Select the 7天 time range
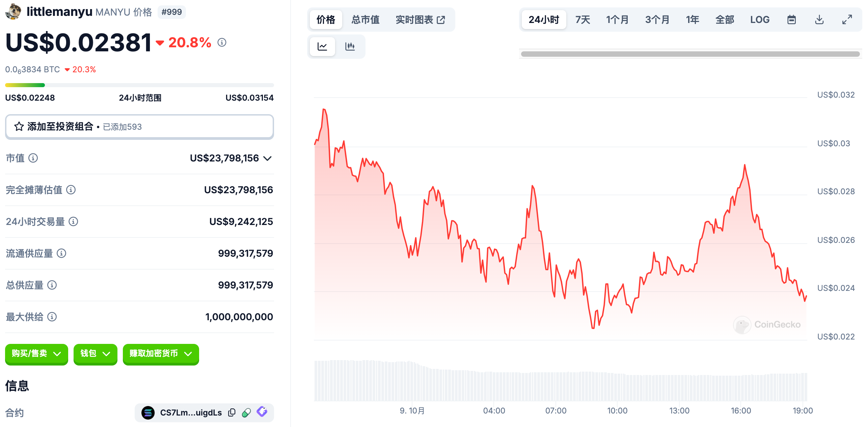868x427 pixels. 582,20
